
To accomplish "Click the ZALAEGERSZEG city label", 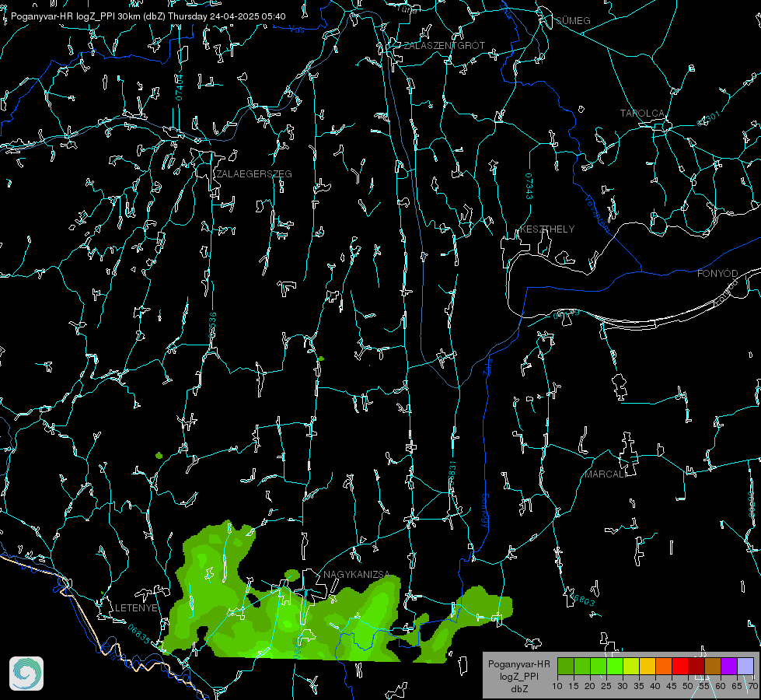I will [x=254, y=174].
